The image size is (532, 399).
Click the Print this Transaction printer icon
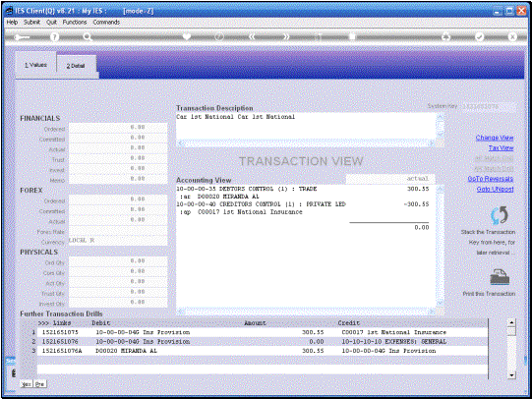coord(500,277)
